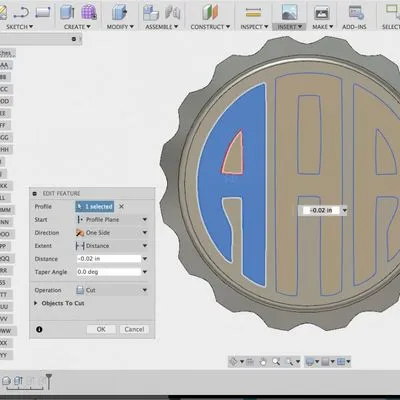Click the Insert image icon

[289, 13]
